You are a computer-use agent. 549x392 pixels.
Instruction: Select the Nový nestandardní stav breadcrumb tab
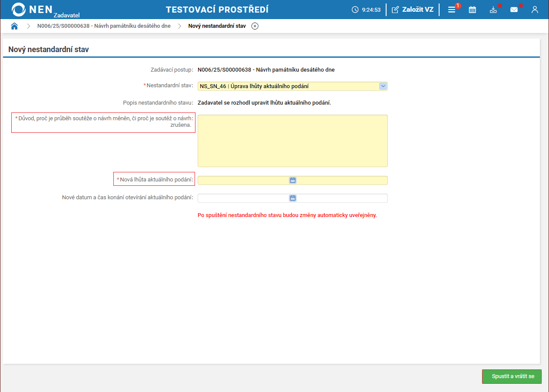point(217,26)
